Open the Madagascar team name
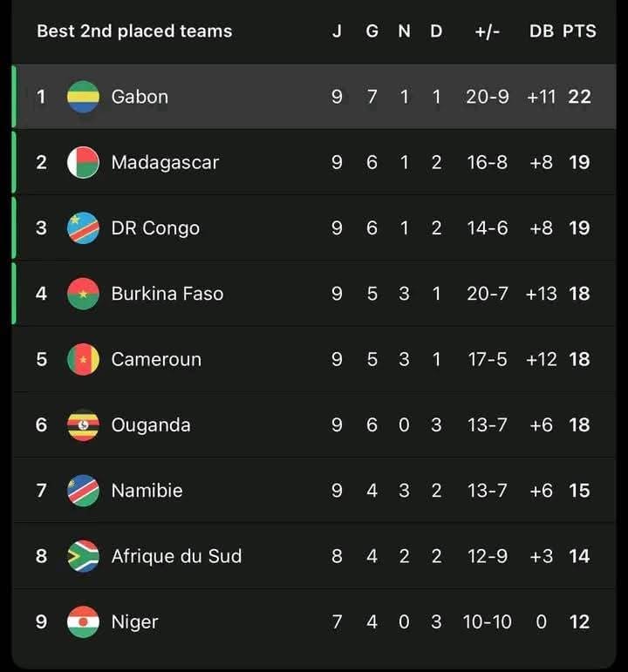628x672 pixels. 165,162
